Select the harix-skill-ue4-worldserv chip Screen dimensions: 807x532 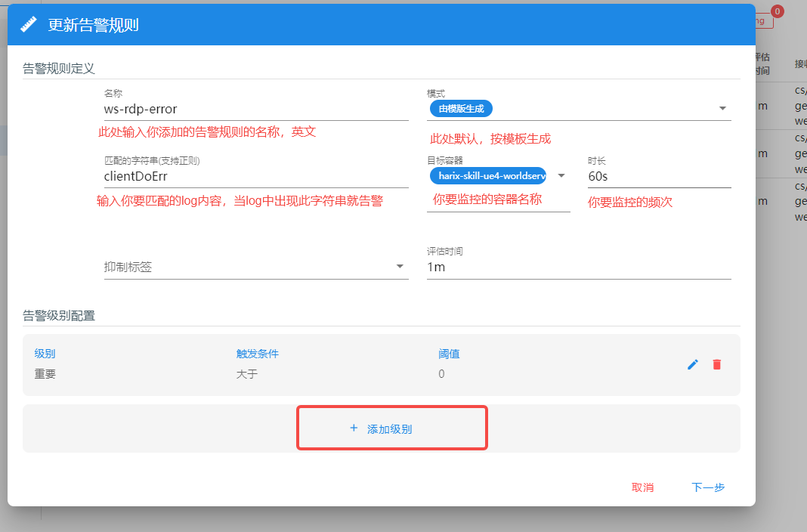click(x=488, y=175)
